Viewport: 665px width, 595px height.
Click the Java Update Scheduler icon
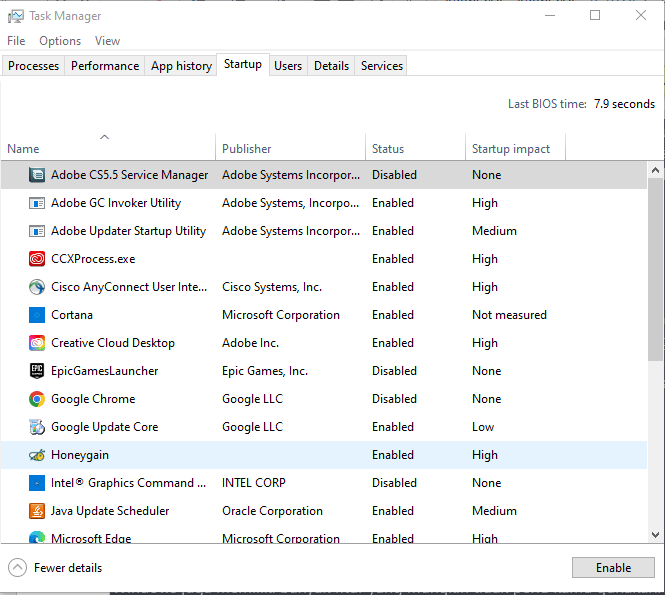click(37, 511)
